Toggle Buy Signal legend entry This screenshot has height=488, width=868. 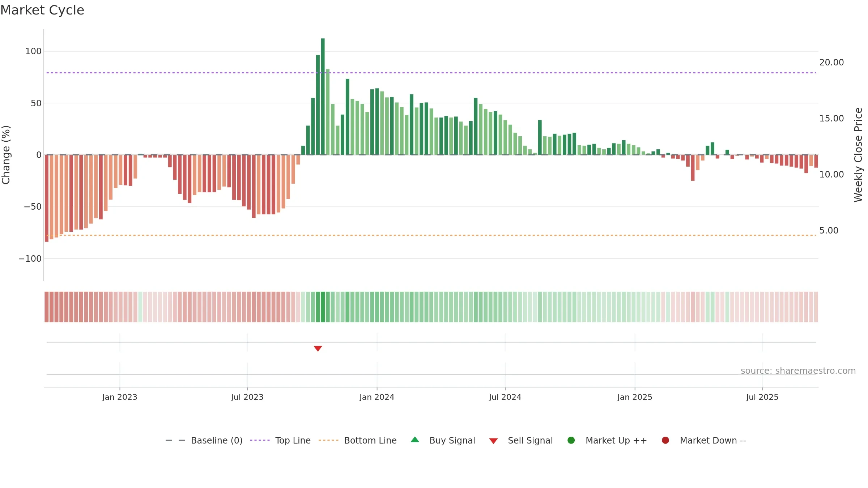[443, 440]
